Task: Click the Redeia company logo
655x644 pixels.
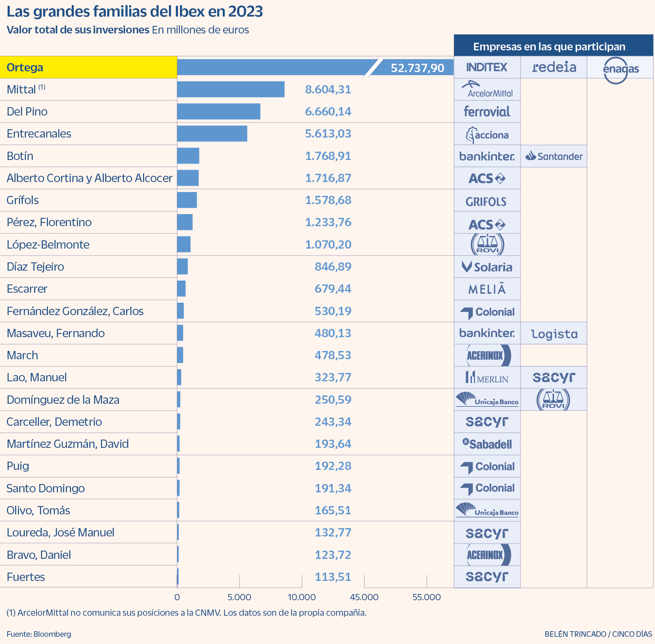Action: coord(554,67)
